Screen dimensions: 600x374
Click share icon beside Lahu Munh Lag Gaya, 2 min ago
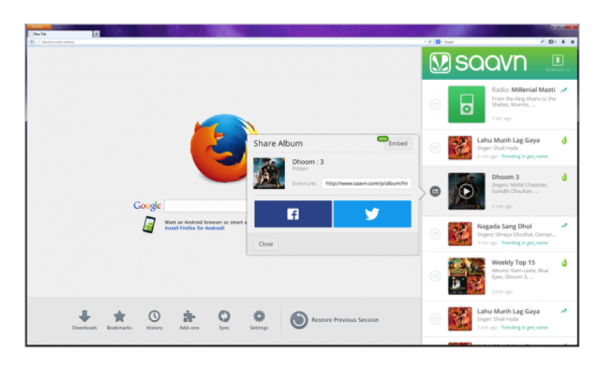point(435,147)
